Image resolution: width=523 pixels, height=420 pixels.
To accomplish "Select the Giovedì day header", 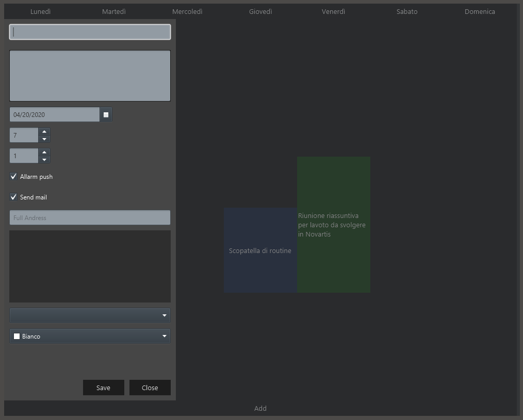I will 260,12.
